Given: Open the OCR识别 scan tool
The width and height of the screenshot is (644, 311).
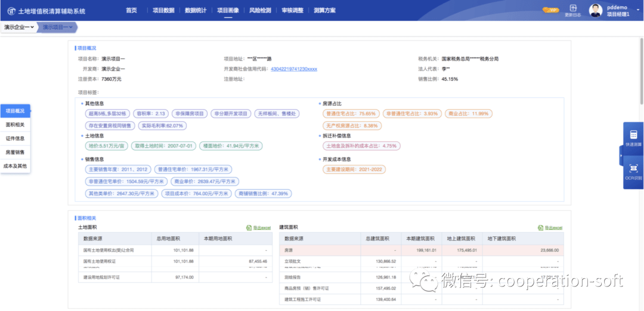Looking at the screenshot, I should click(633, 172).
